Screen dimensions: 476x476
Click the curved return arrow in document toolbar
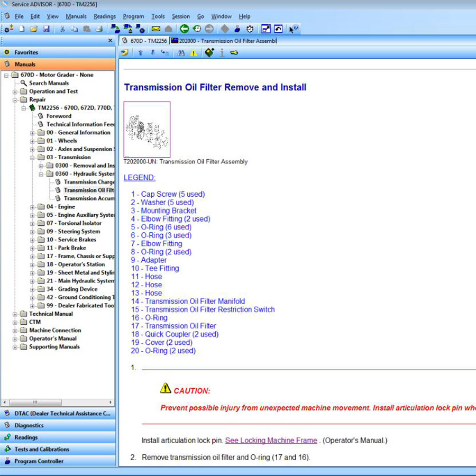(125, 53)
